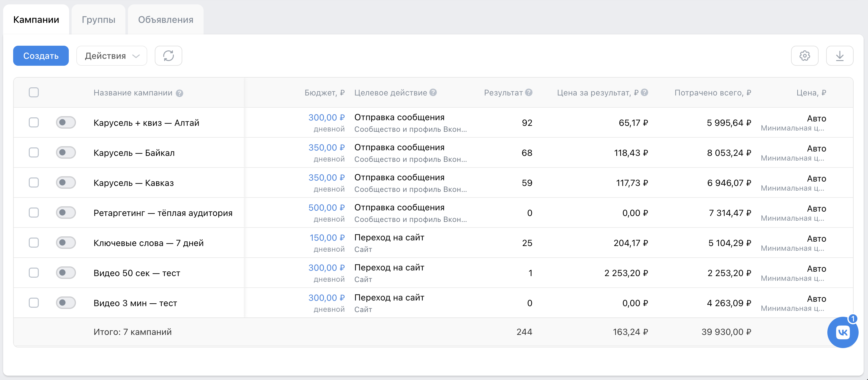Image resolution: width=868 pixels, height=380 pixels.
Task: Open campaign Видео 50 сек — тест
Action: (137, 273)
